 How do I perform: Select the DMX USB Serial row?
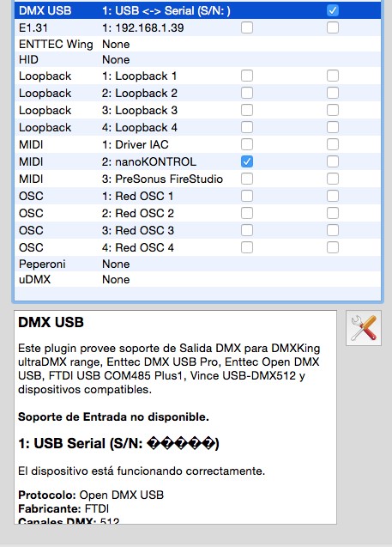tap(197, 10)
